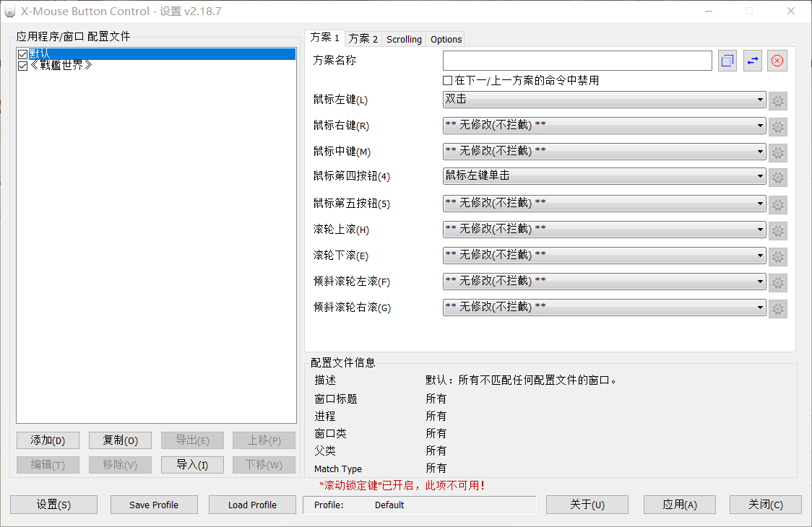Image resolution: width=812 pixels, height=527 pixels.
Task: Click the 方案名称 text input field
Action: (x=577, y=61)
